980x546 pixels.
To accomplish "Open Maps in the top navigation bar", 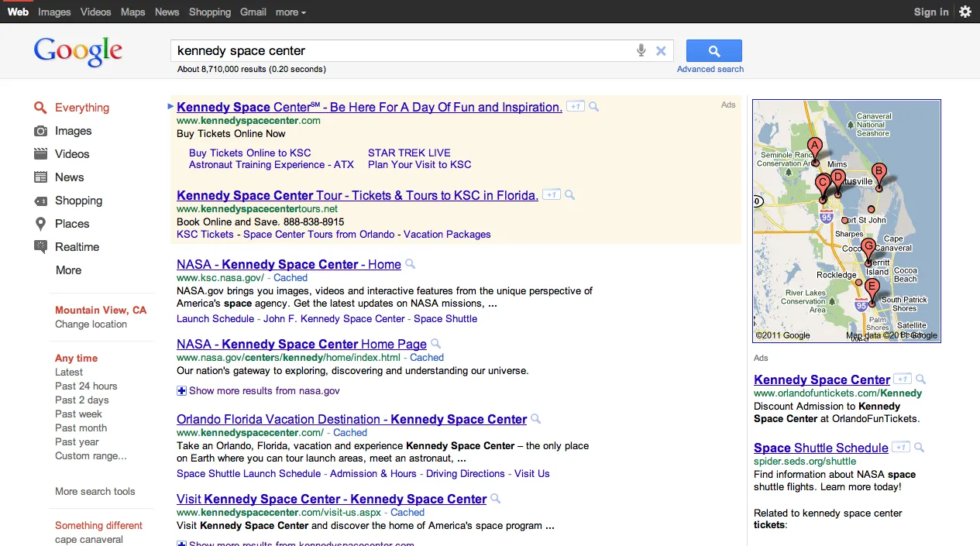I will (132, 12).
